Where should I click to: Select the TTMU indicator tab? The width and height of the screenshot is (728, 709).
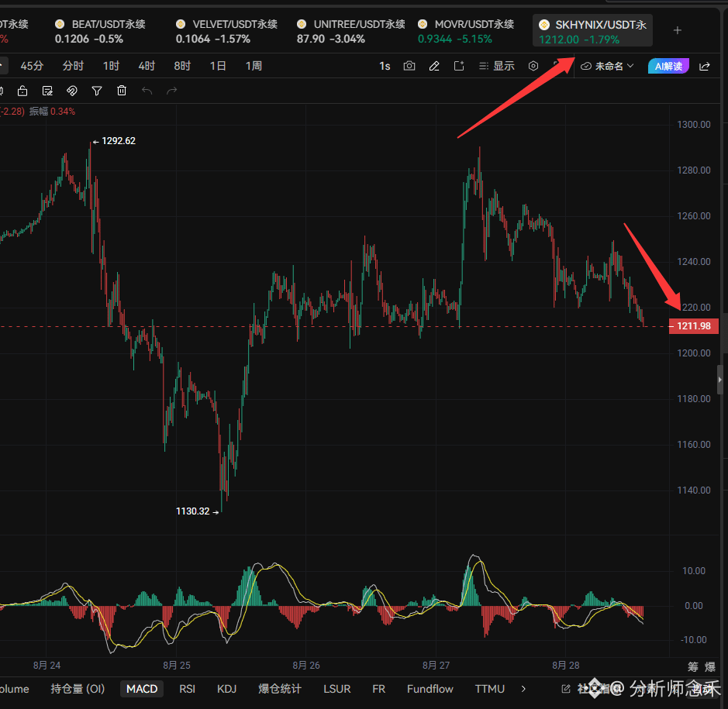point(489,689)
